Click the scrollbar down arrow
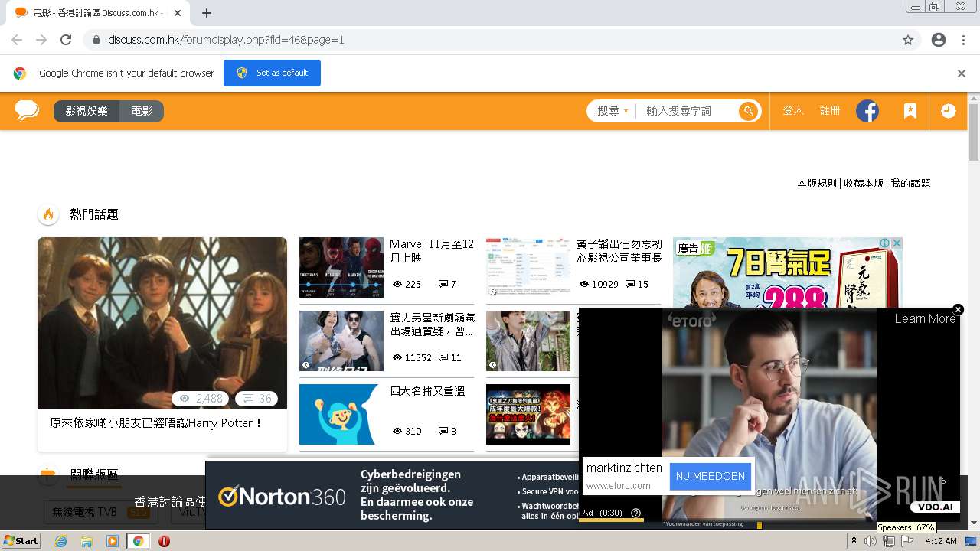The height and width of the screenshot is (551, 980). [974, 523]
